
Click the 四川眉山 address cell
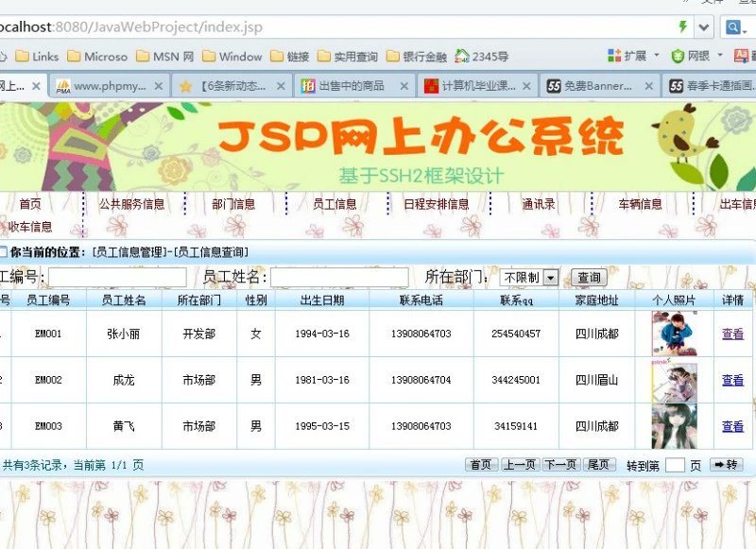pos(596,380)
